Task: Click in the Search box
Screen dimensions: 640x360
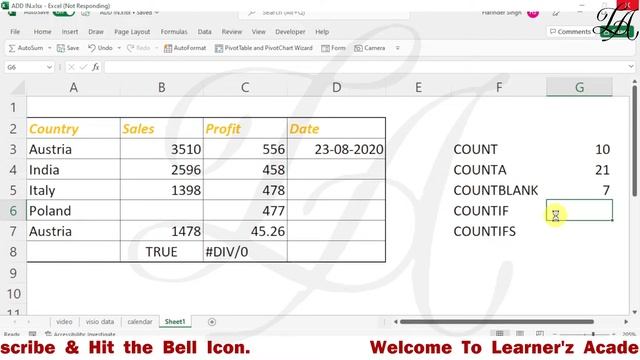Action: tap(324, 13)
